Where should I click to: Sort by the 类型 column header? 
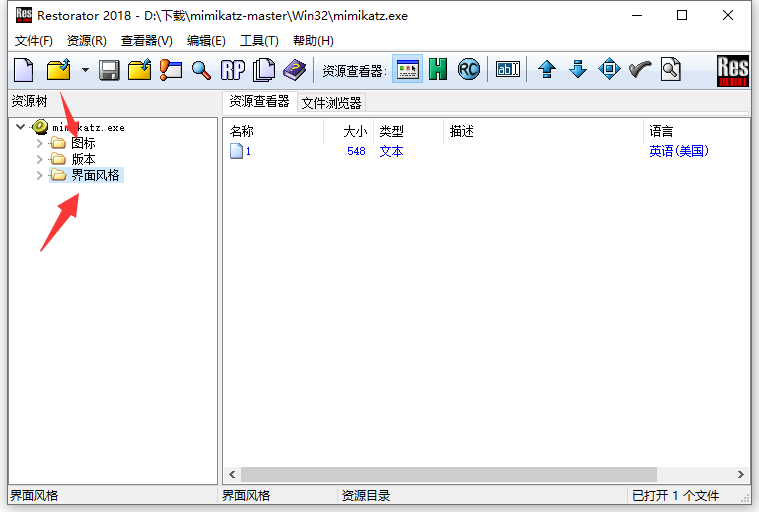pos(408,131)
